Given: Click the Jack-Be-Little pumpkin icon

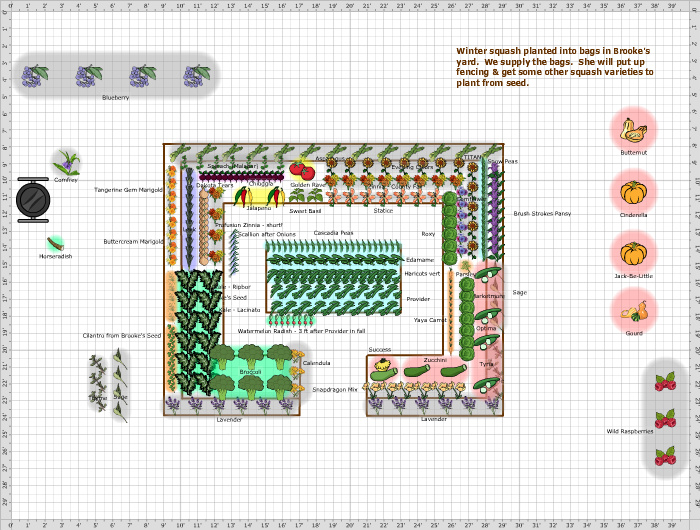Looking at the screenshot, I should [x=633, y=252].
